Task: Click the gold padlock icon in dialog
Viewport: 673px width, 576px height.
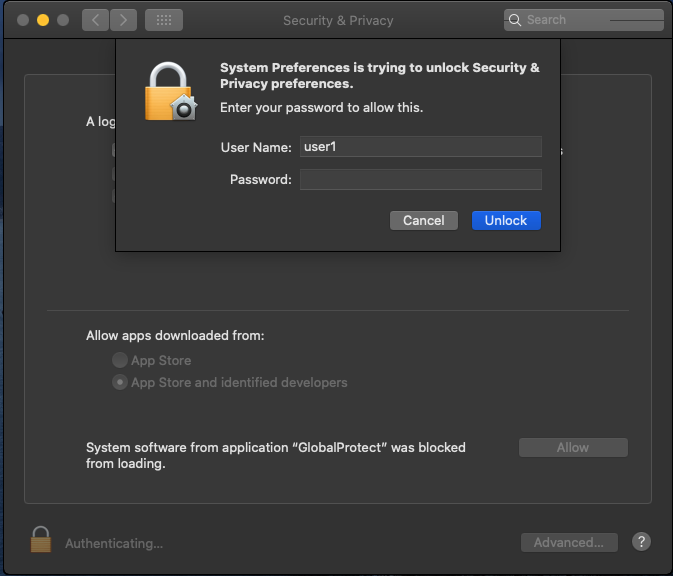Action: tap(169, 91)
